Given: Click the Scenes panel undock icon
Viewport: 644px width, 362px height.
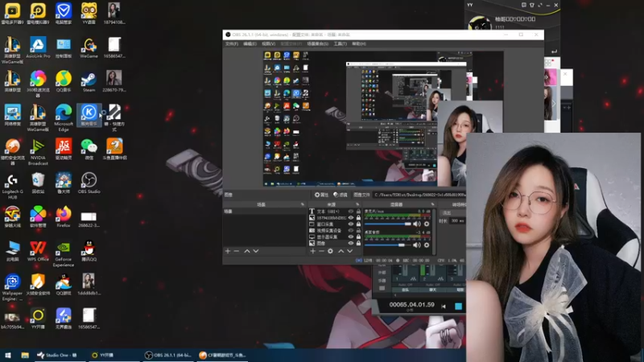Looking at the screenshot, I should [303, 204].
